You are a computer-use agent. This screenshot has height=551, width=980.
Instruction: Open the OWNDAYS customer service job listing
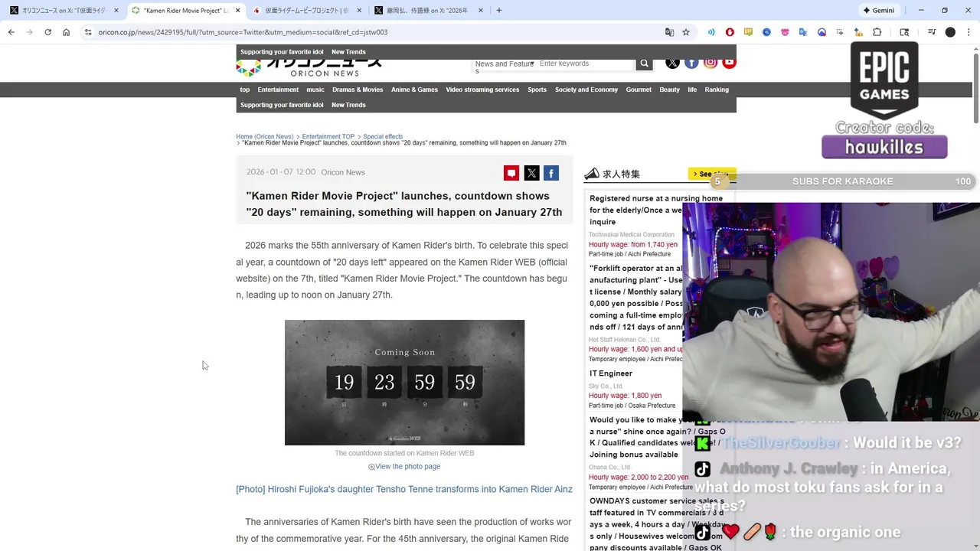coord(655,524)
